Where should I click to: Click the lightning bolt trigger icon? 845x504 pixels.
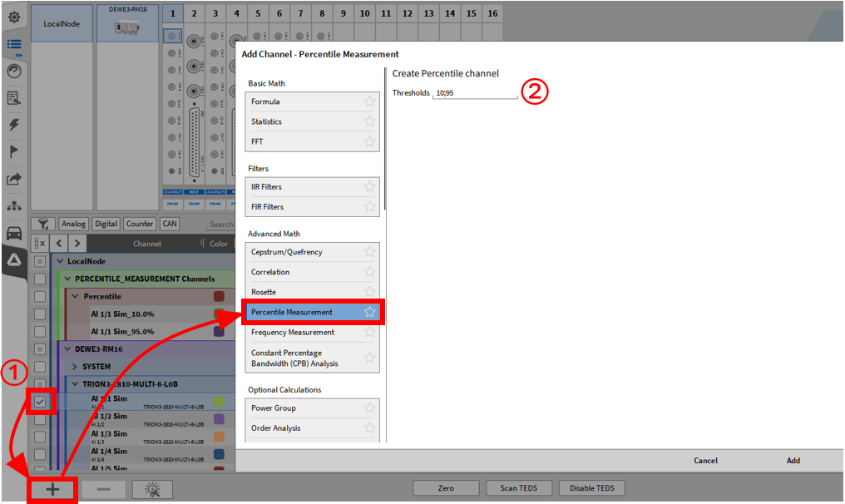point(14,125)
